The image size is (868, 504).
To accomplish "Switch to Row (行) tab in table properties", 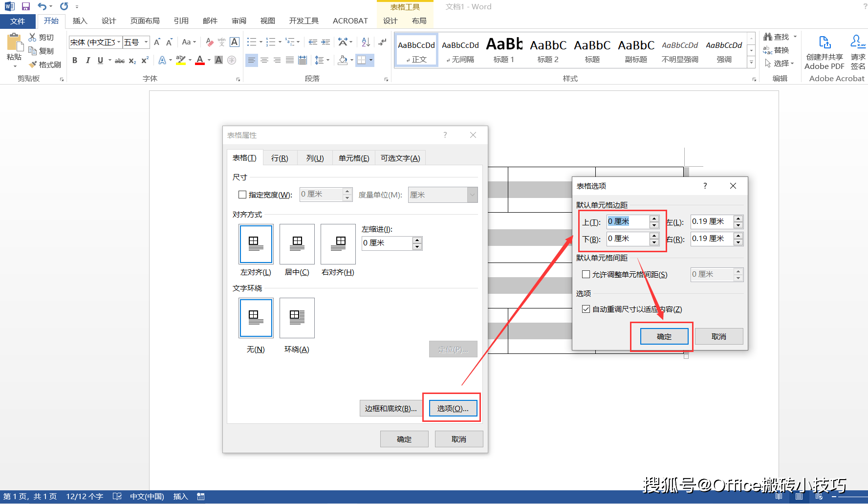I will [x=280, y=158].
